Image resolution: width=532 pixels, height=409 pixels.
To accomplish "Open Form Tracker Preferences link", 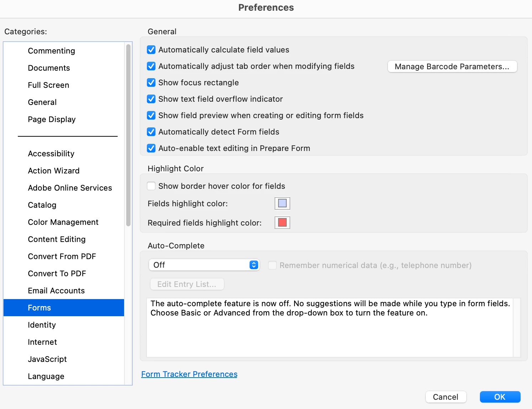I will click(x=189, y=374).
